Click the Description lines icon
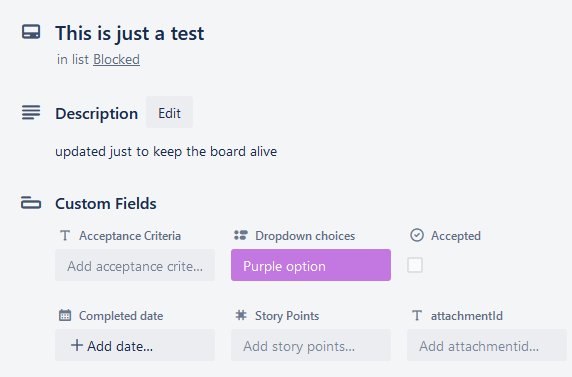 31,112
